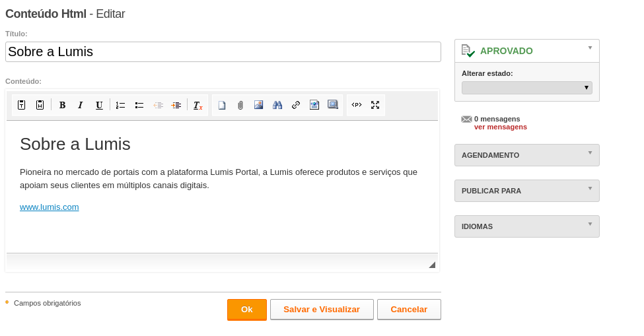Open the ver mensagens link
Image resolution: width=644 pixels, height=336 pixels.
500,127
